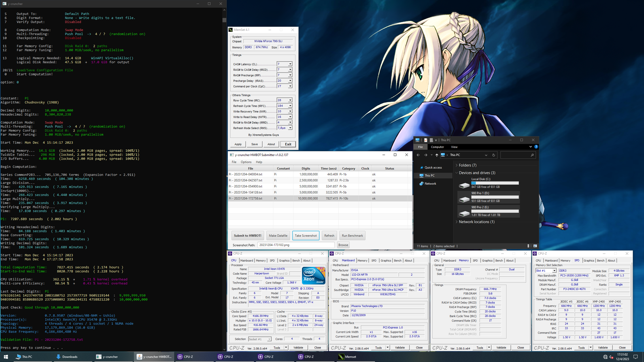Go forward in This PC explorer

coord(426,155)
